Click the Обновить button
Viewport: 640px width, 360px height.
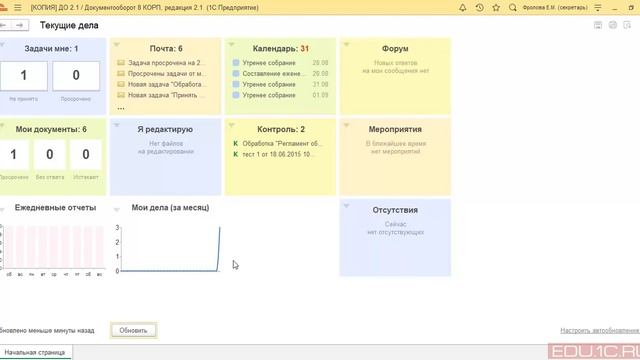133,330
